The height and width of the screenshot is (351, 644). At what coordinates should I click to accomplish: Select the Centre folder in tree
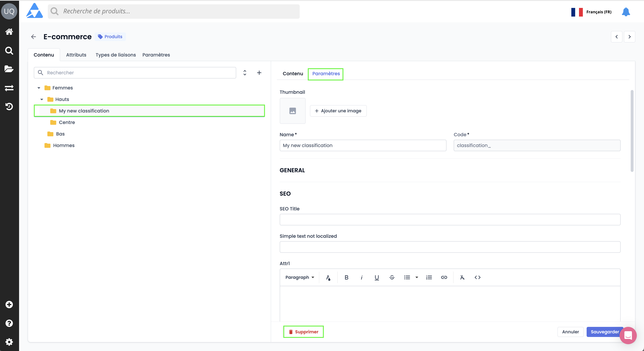(67, 122)
